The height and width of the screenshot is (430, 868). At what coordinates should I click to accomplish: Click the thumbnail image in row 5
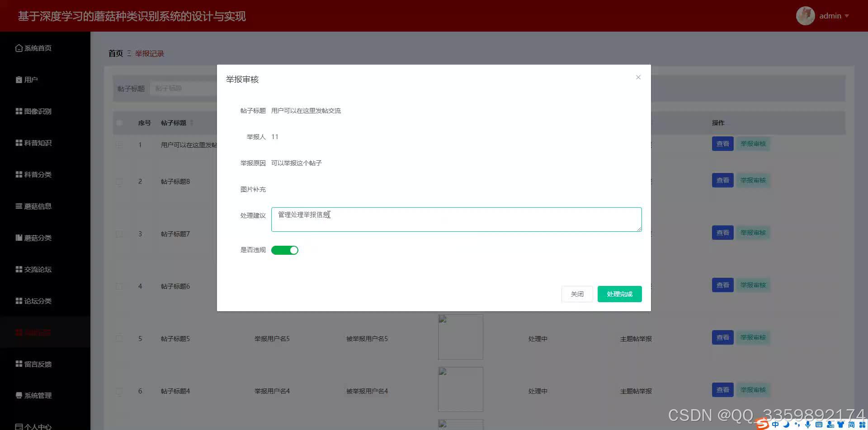(x=460, y=337)
